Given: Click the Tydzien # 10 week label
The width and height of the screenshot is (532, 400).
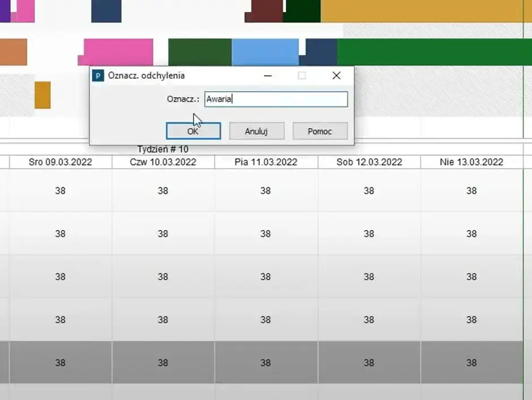Looking at the screenshot, I should pos(163,149).
